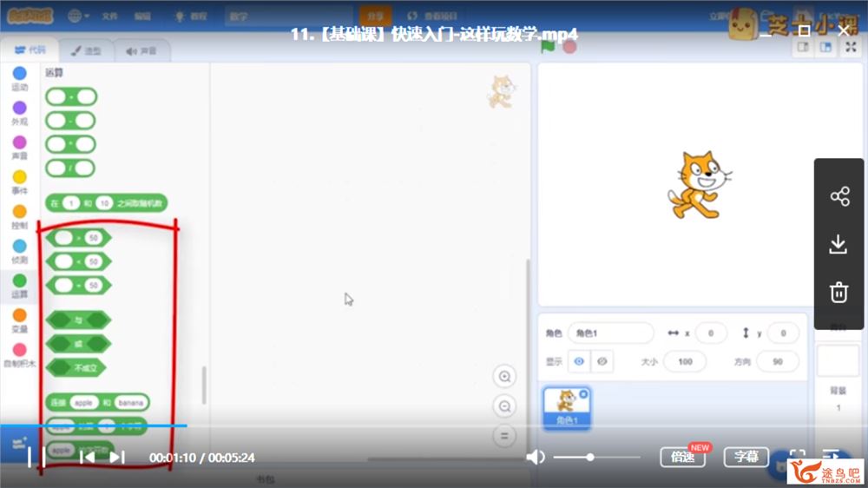Click the sprite direction field 90
Image resolution: width=868 pixels, height=488 pixels.
pos(777,361)
